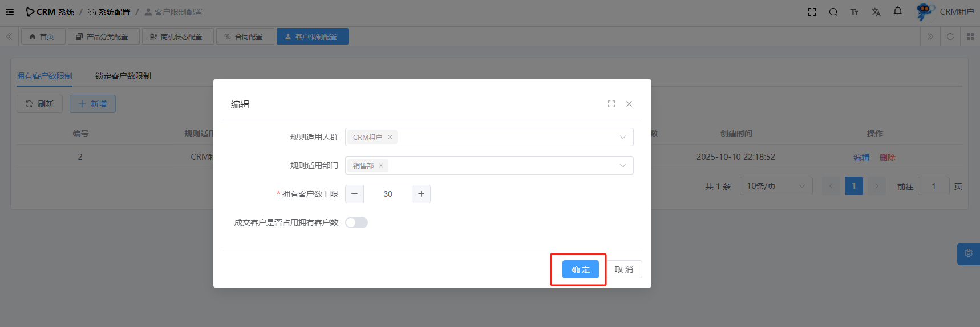Click the 确定 confirm button
This screenshot has width=980, height=327.
(580, 269)
